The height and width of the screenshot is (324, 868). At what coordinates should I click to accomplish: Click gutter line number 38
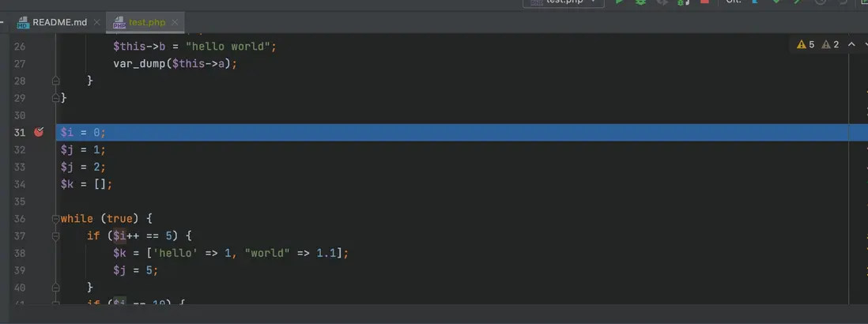tap(20, 253)
